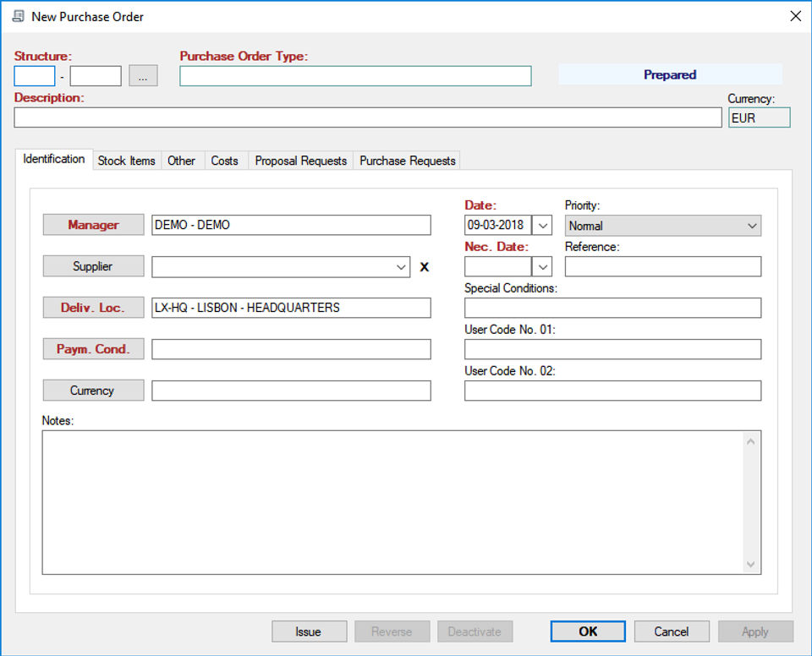Open the Nec. Date dropdown arrow

541,267
